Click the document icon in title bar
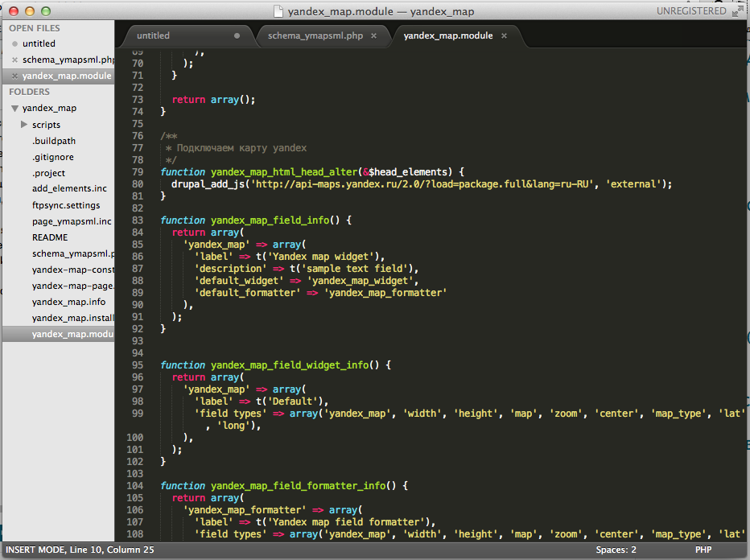The image size is (750, 560). (278, 11)
